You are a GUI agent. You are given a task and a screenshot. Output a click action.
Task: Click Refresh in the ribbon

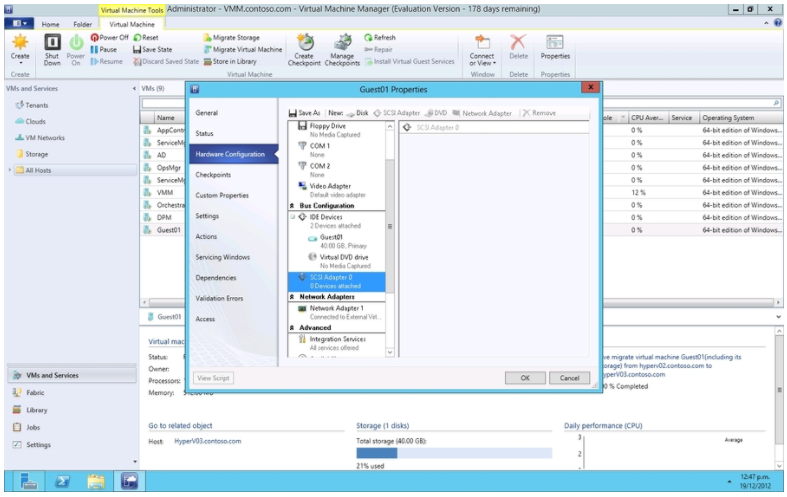pos(380,38)
